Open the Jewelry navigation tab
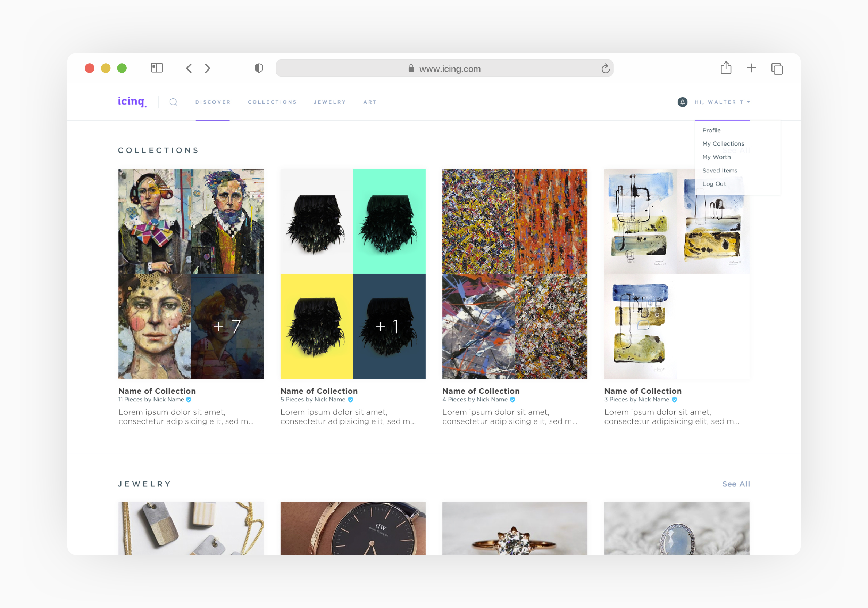Screen dimensions: 868x608 [329, 102]
